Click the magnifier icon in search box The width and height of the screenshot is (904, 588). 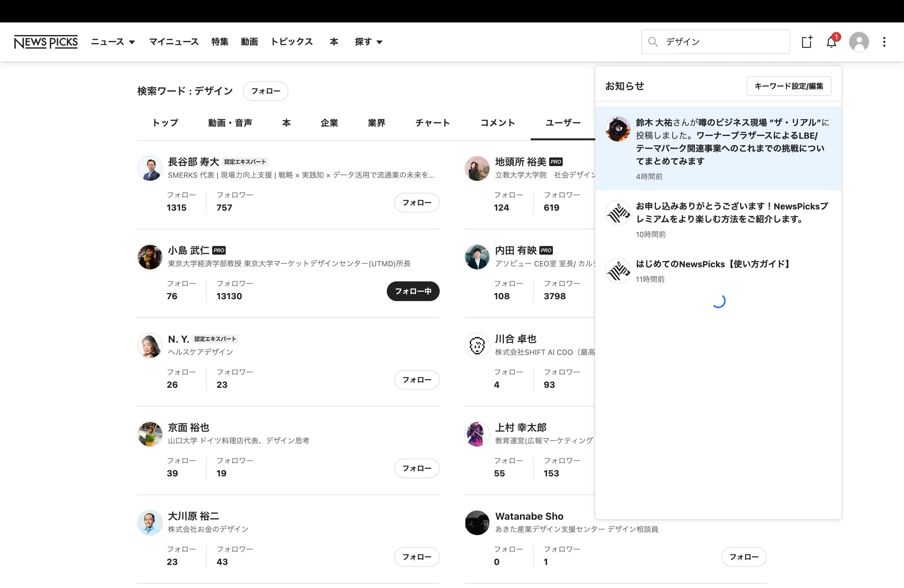pos(652,42)
